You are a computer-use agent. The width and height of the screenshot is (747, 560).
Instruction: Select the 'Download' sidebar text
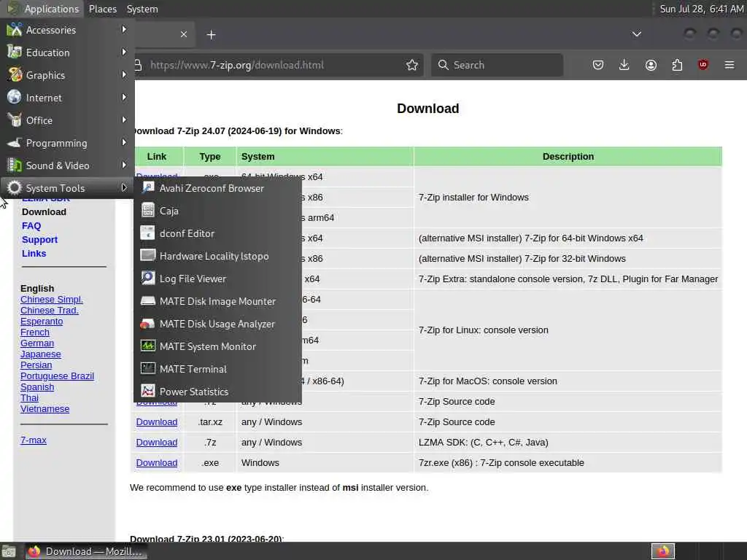click(44, 212)
